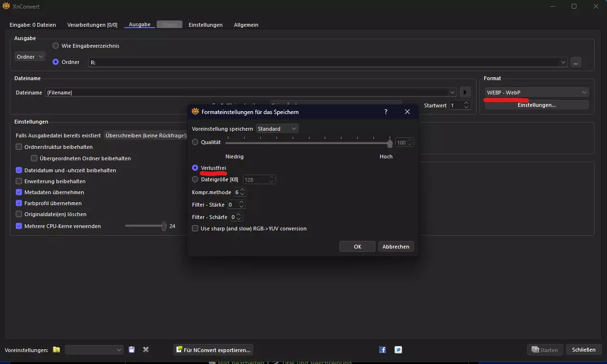Screen dimensions: 607x364
Task: Click Abbrechen in the format settings dialog
Action: 396,247
